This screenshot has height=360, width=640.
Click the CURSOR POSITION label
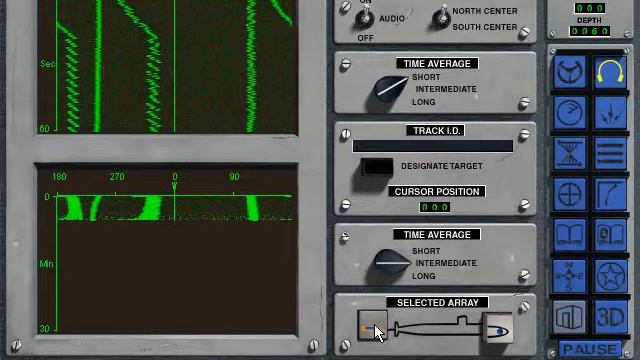(437, 191)
